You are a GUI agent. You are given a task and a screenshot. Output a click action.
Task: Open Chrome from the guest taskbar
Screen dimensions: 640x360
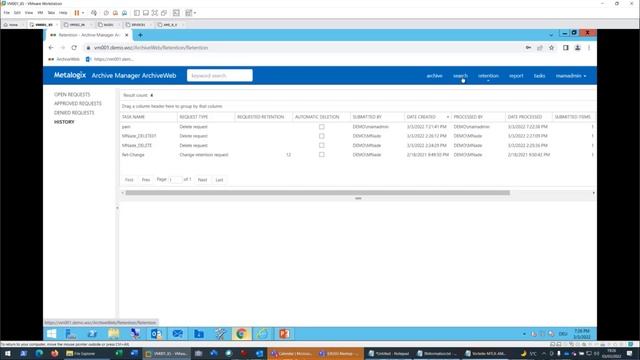241,334
